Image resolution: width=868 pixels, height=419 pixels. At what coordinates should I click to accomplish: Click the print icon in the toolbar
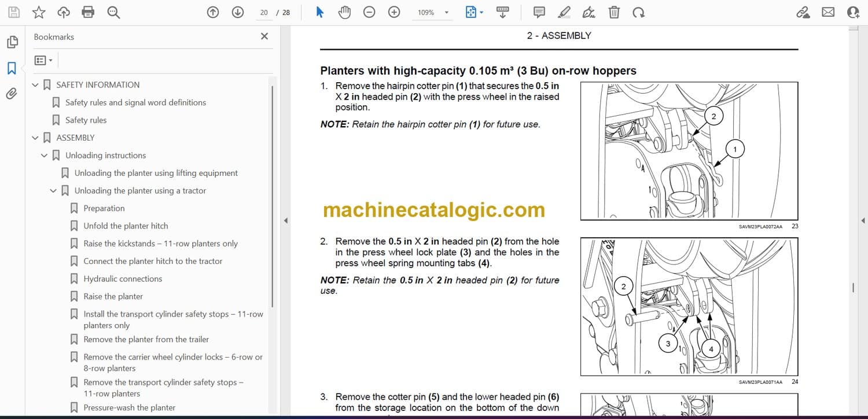[x=88, y=12]
